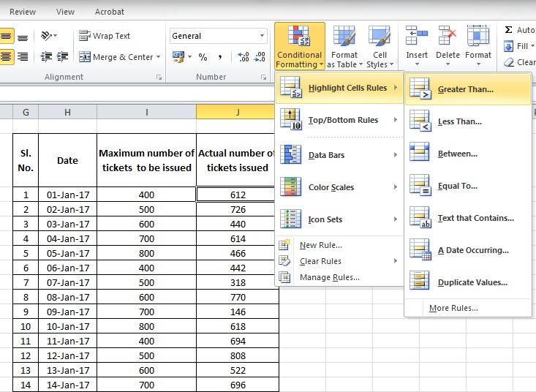The image size is (536, 392).
Task: Apply Percent Style format
Action: click(203, 57)
